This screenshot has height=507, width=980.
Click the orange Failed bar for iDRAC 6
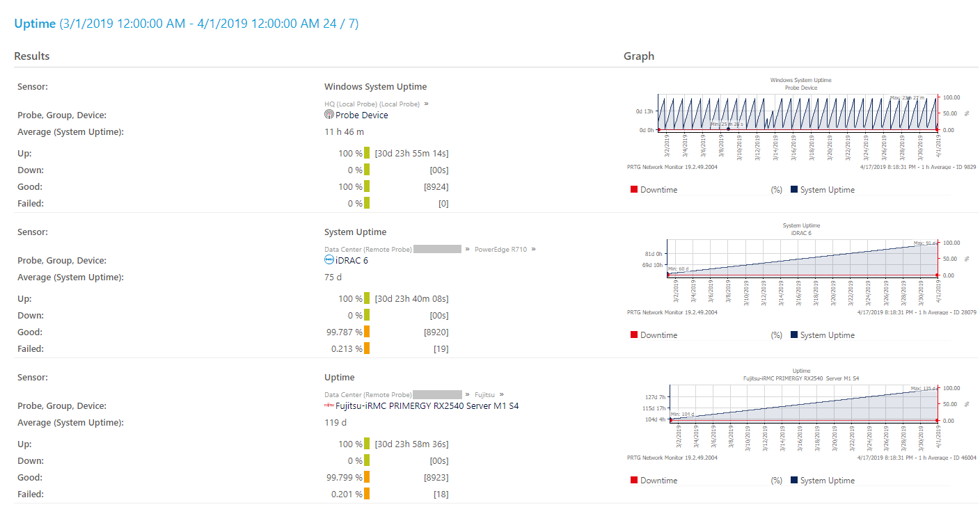tap(367, 348)
